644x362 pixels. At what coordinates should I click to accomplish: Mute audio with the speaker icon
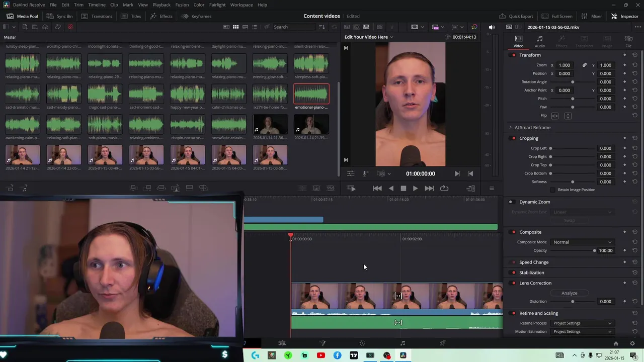click(x=492, y=27)
